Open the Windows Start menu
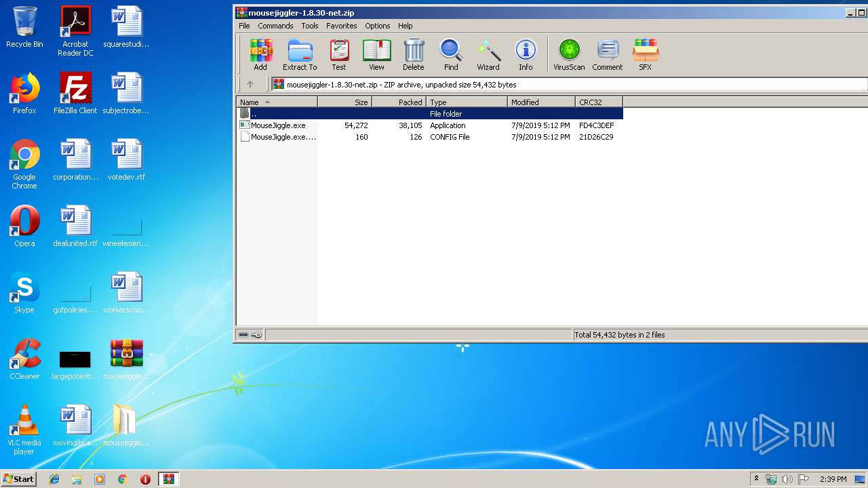This screenshot has width=868, height=488. tap(18, 479)
